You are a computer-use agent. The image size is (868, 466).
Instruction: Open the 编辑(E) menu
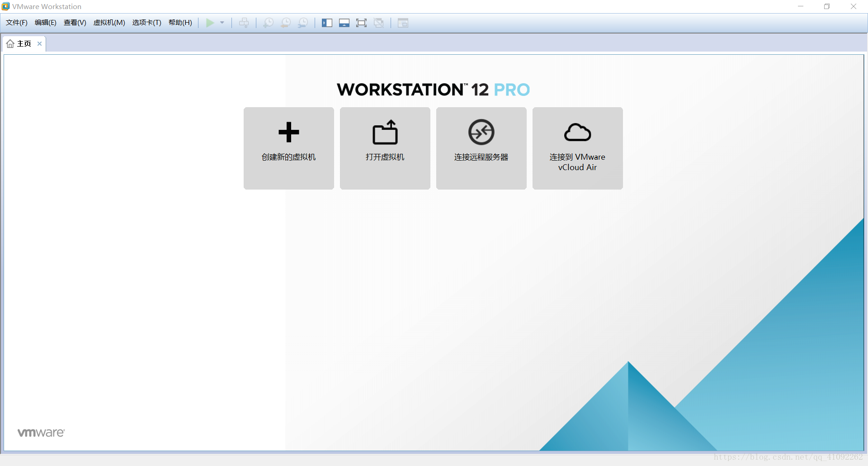tap(46, 23)
